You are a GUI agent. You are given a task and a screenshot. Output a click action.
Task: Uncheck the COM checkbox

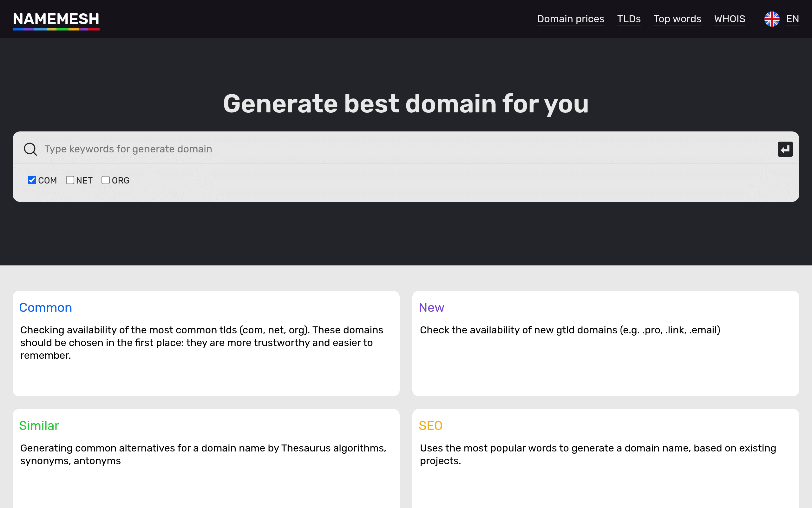click(x=32, y=180)
